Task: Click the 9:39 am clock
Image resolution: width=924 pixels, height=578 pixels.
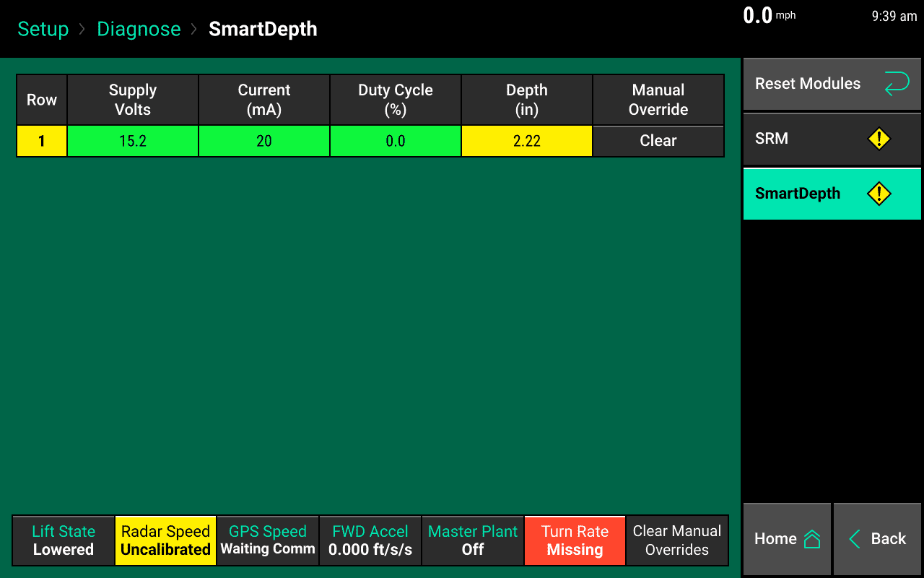Action: click(x=894, y=16)
